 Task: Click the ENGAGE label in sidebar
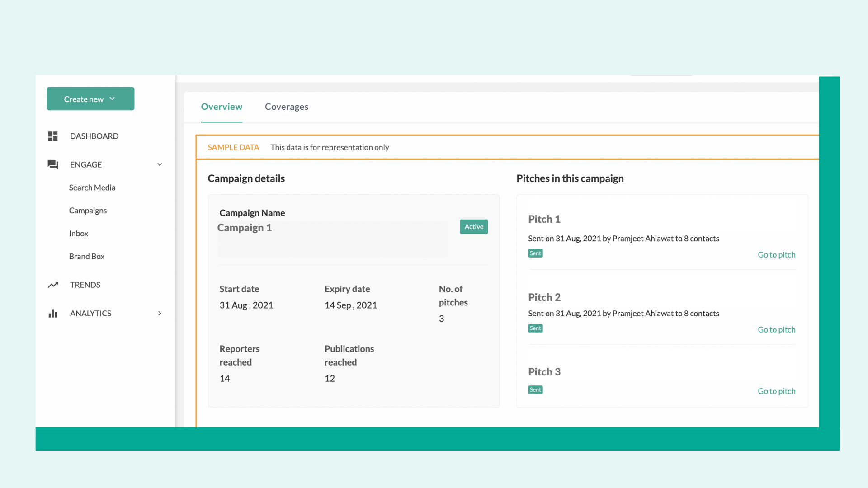pos(86,164)
